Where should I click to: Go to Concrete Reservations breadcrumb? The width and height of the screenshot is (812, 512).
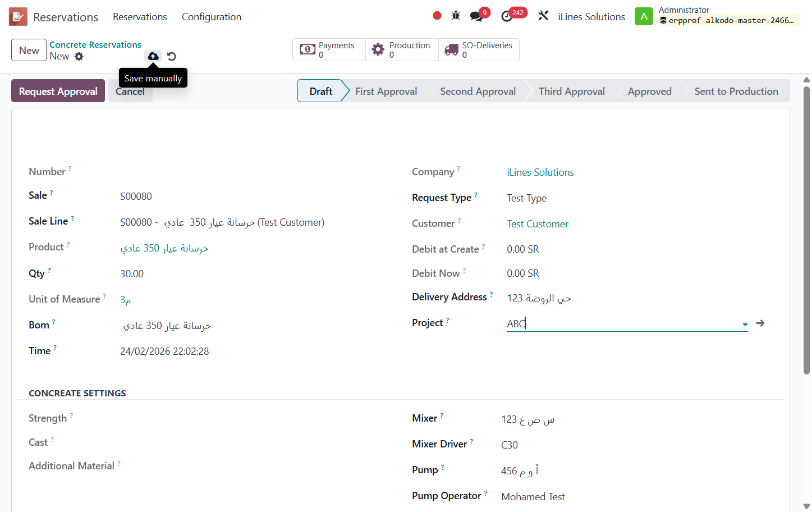coord(95,44)
